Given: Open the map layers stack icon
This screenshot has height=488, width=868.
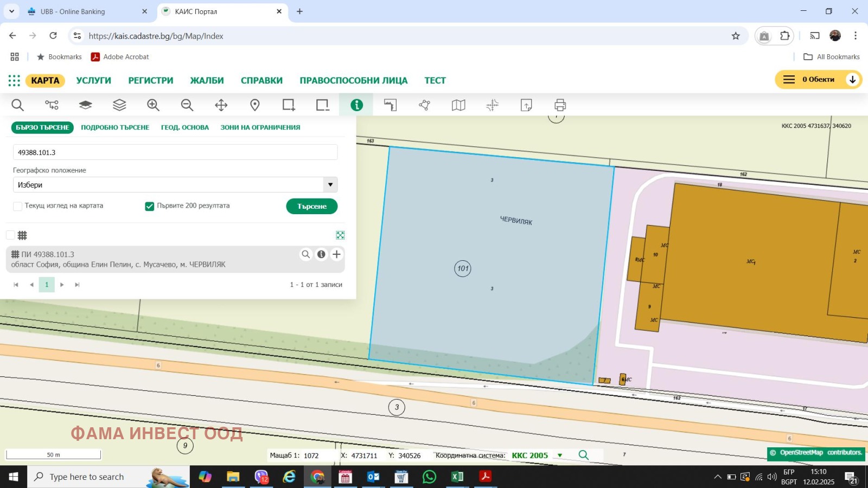Looking at the screenshot, I should [x=119, y=105].
